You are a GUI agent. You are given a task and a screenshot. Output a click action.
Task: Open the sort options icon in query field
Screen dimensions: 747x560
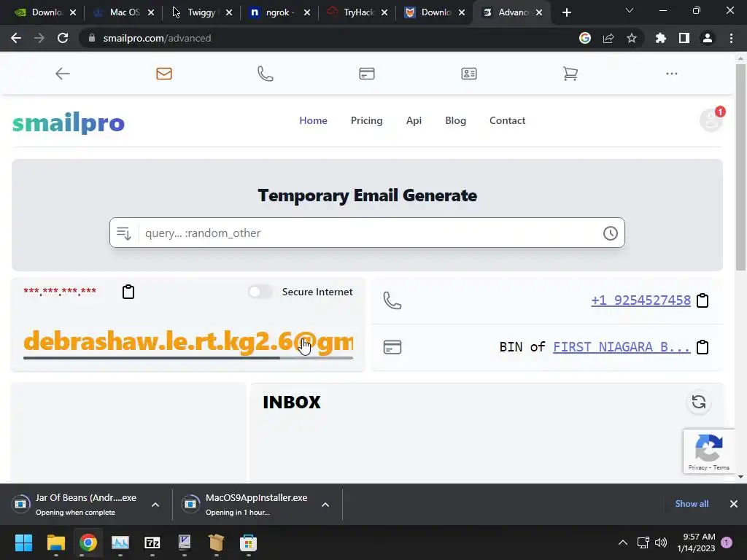pos(124,233)
